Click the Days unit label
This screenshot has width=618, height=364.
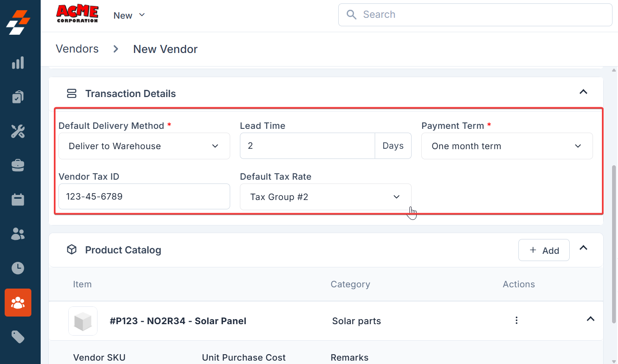pyautogui.click(x=393, y=146)
